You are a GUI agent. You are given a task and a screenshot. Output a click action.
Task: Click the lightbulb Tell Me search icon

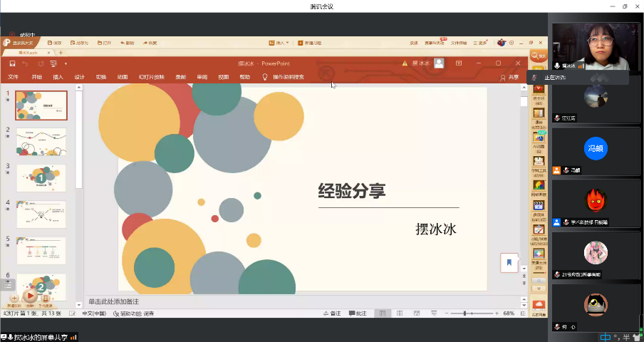point(265,77)
